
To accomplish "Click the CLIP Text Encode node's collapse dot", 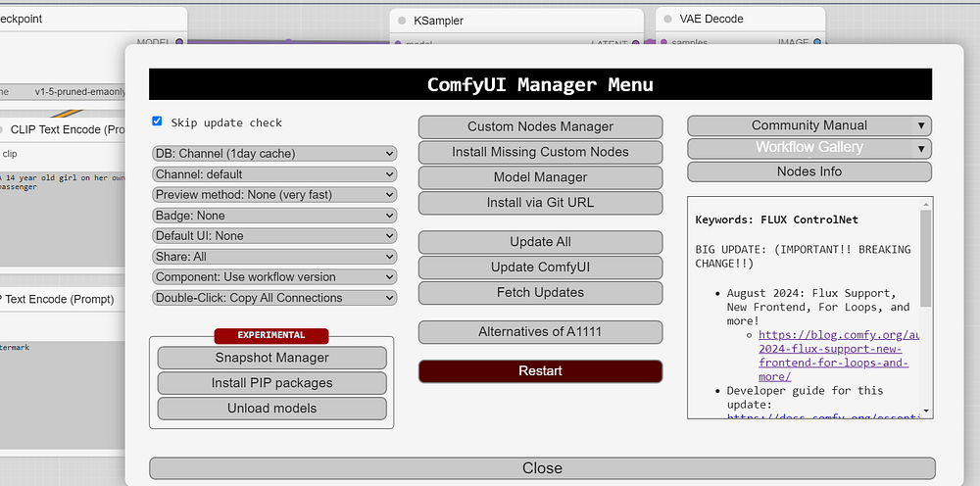I will [1, 130].
